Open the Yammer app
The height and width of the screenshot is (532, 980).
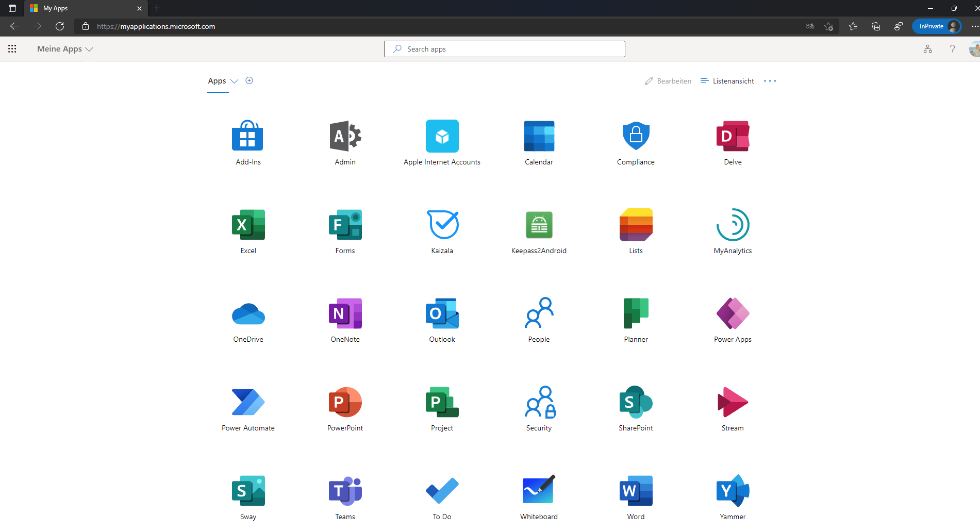[x=733, y=491]
